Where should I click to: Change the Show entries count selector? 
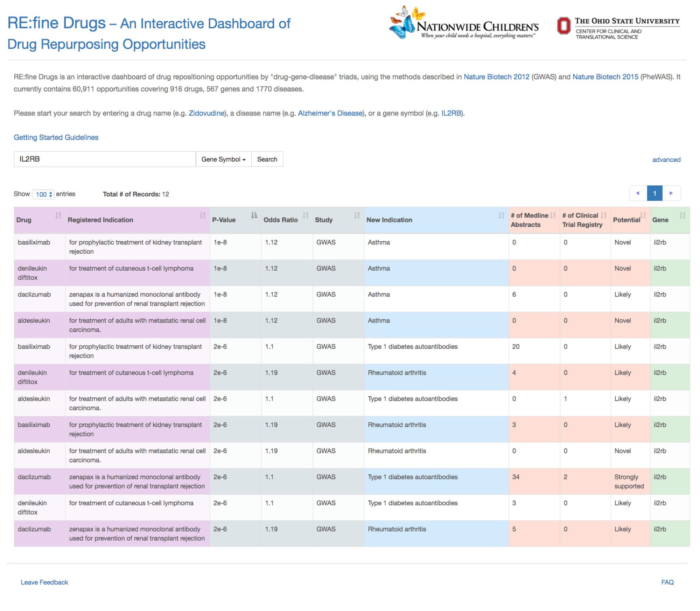pyautogui.click(x=43, y=194)
